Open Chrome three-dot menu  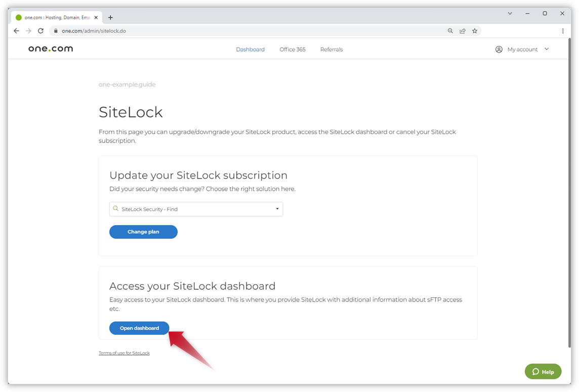[x=563, y=31]
